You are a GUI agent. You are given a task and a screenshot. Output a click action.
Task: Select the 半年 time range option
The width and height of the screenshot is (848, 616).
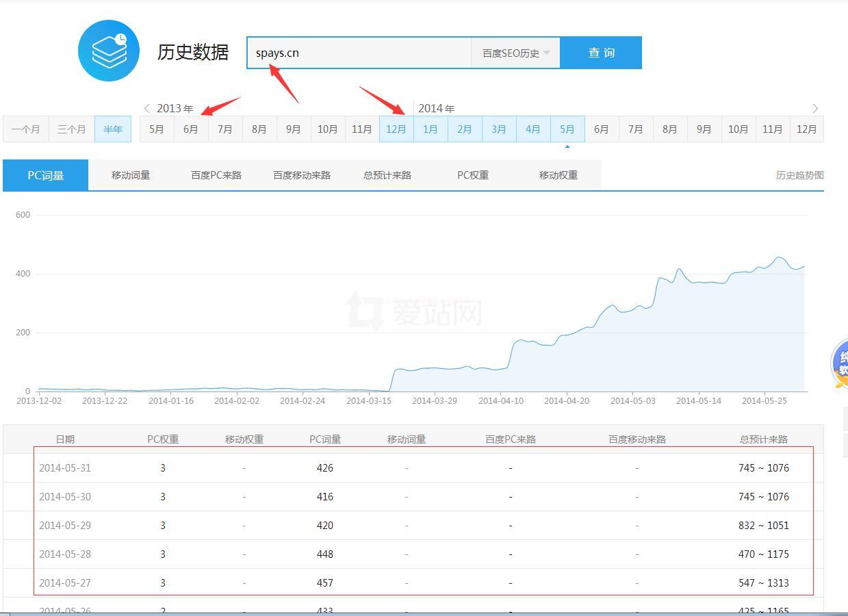[113, 129]
